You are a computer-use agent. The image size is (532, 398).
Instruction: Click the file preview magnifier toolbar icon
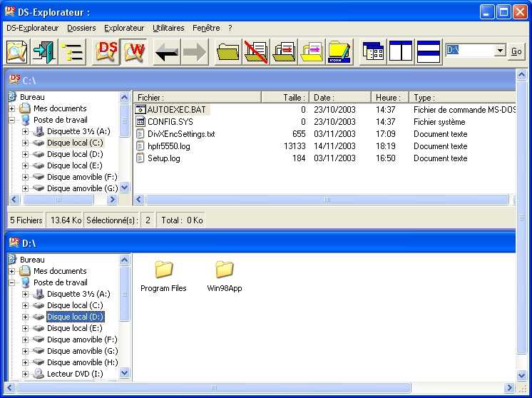[16, 52]
